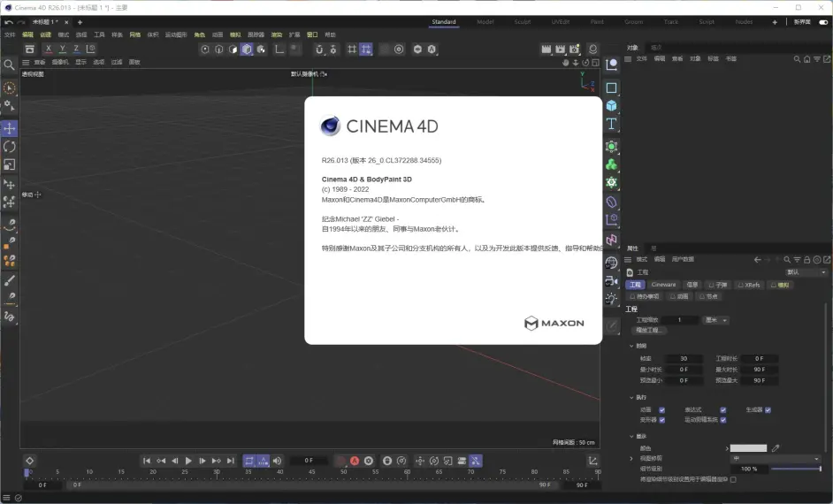Collapse the 时间 section in attributes
Viewport: 833px width, 504px height.
pyautogui.click(x=631, y=346)
